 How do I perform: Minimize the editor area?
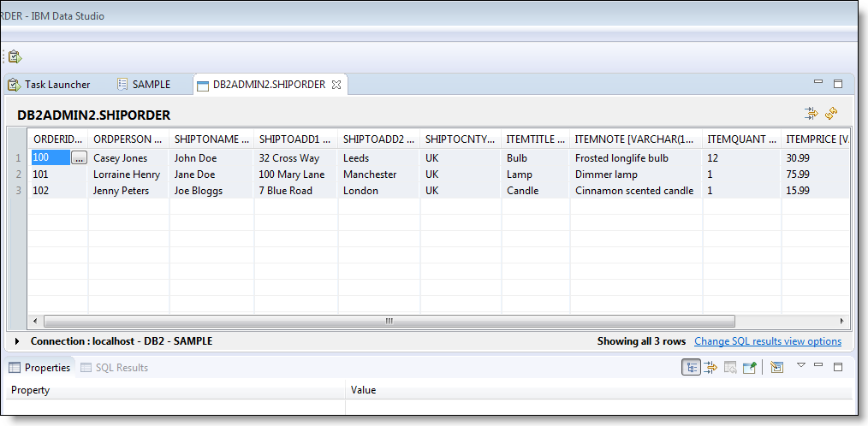click(818, 82)
